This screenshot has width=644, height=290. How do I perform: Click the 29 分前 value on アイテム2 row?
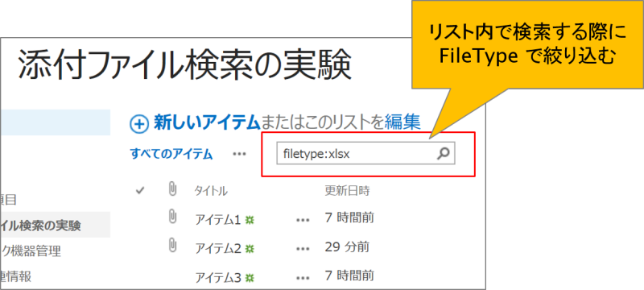coord(347,246)
